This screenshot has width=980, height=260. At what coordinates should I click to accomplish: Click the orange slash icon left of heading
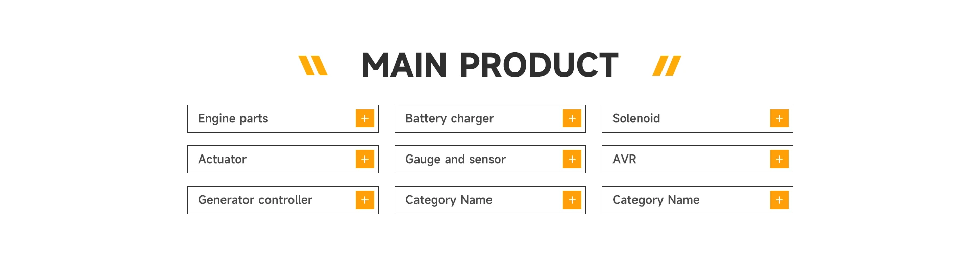click(312, 66)
